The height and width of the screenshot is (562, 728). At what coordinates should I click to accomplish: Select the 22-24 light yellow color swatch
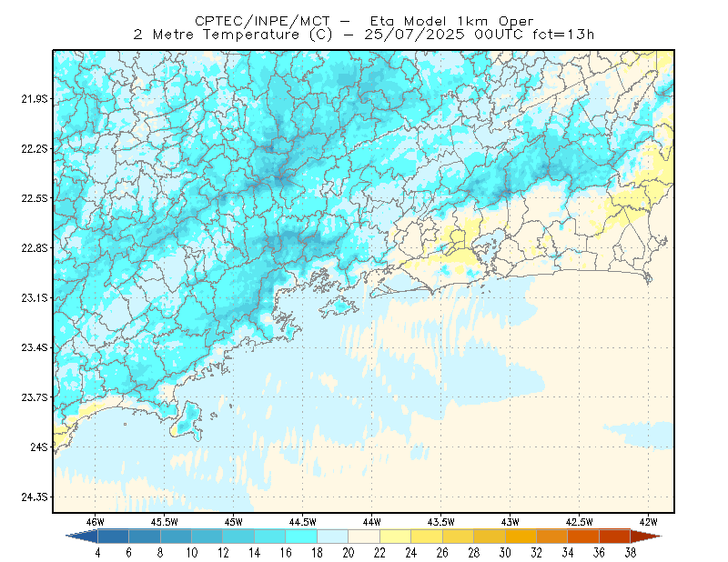point(396,537)
